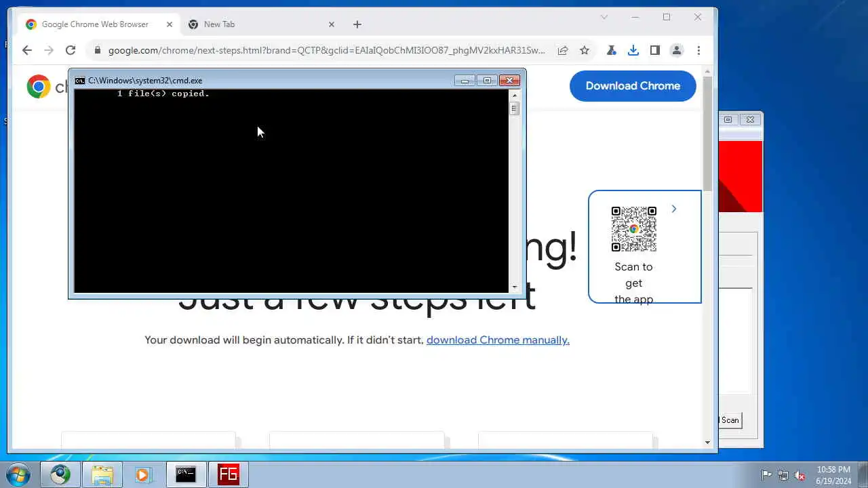Open Chrome downloads tray icon

633,50
